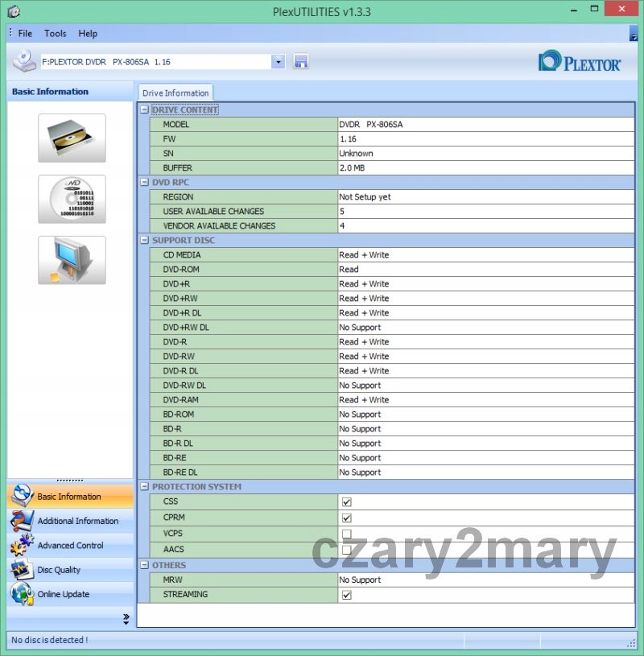Screen dimensions: 644x656
Task: Enable the VCPS checkbox
Action: 347,534
